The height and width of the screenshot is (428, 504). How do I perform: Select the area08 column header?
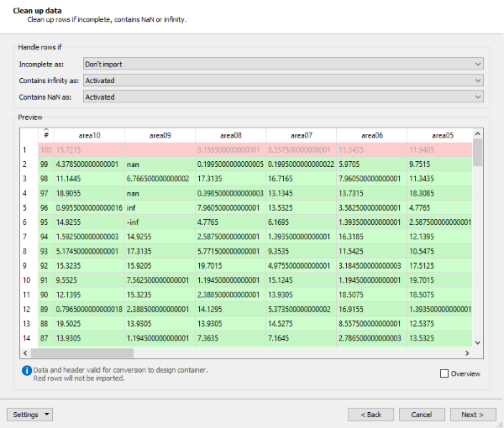(x=231, y=135)
